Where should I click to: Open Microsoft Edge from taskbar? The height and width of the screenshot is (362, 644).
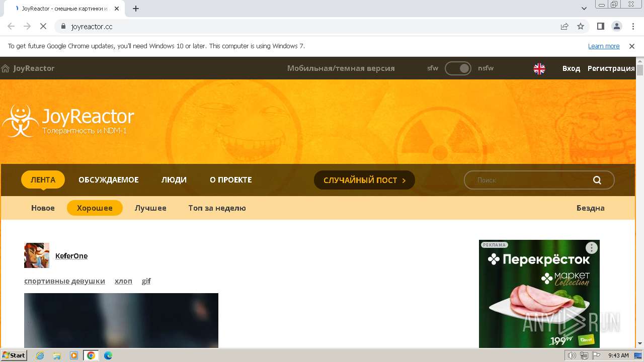108,355
